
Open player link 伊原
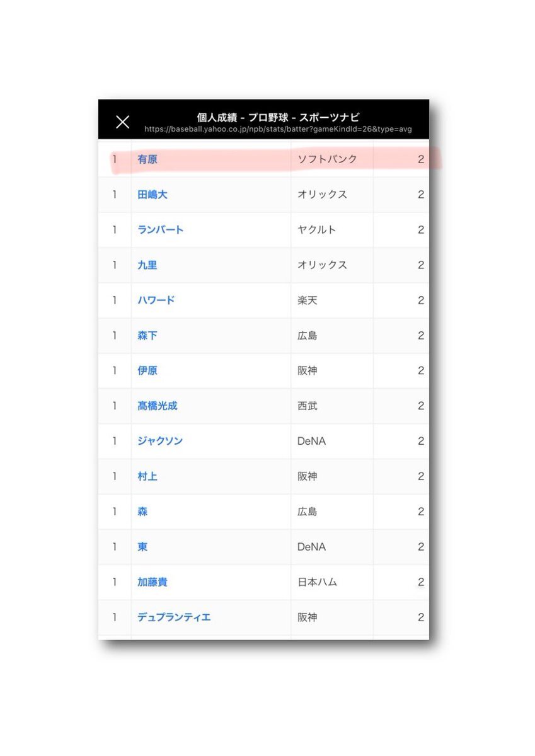click(147, 371)
